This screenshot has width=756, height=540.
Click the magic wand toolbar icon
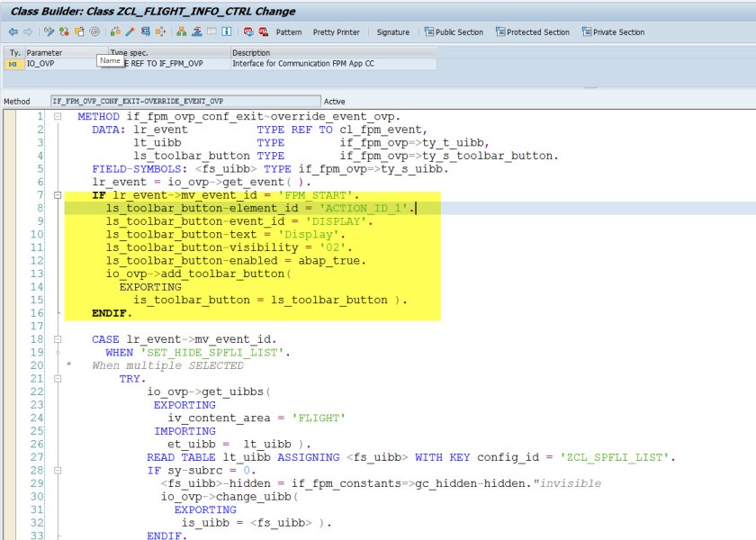point(130,31)
